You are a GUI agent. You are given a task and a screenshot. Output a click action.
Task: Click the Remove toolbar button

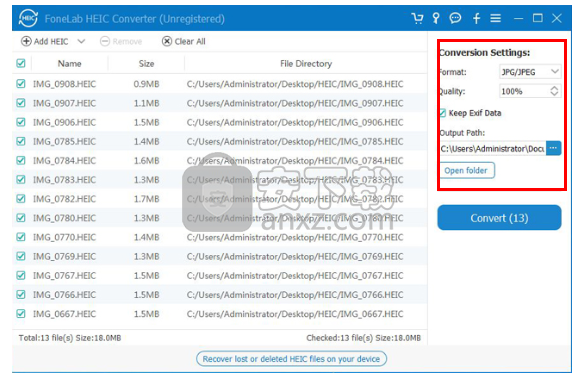(121, 42)
